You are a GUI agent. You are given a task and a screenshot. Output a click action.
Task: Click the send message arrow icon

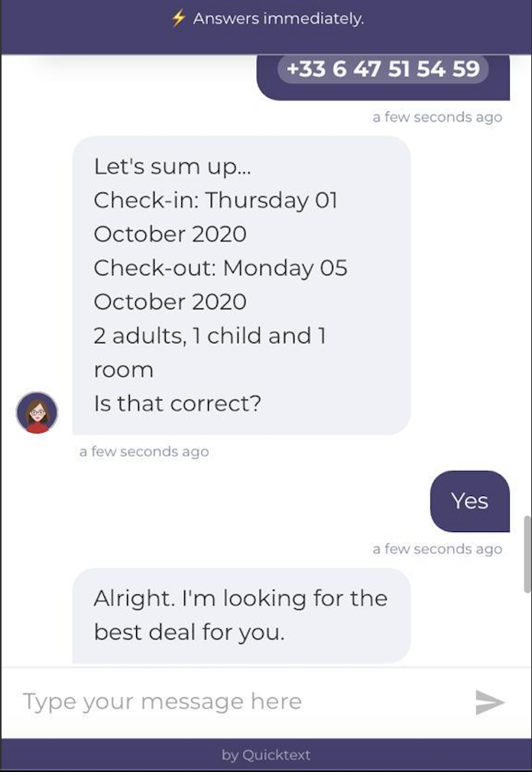(490, 702)
